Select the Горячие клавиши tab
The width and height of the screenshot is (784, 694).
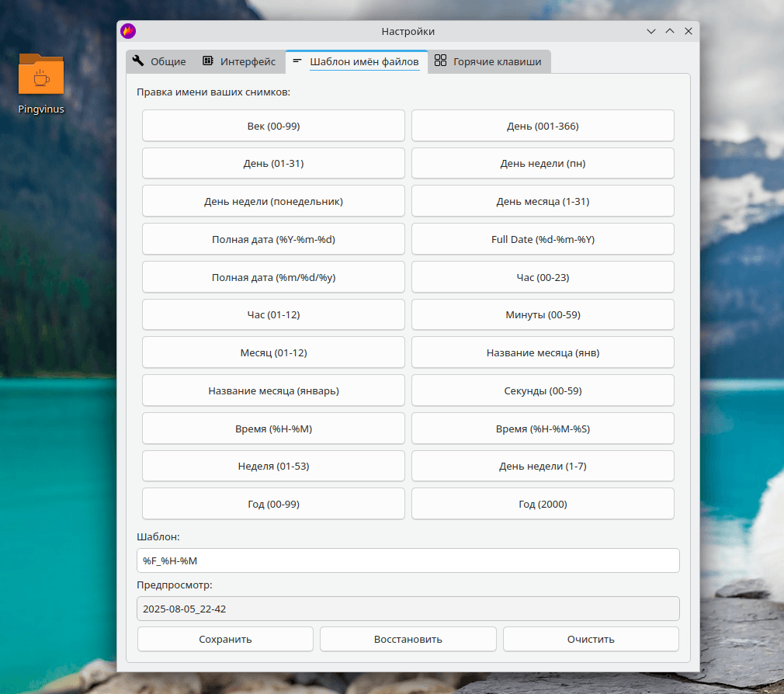click(x=487, y=61)
